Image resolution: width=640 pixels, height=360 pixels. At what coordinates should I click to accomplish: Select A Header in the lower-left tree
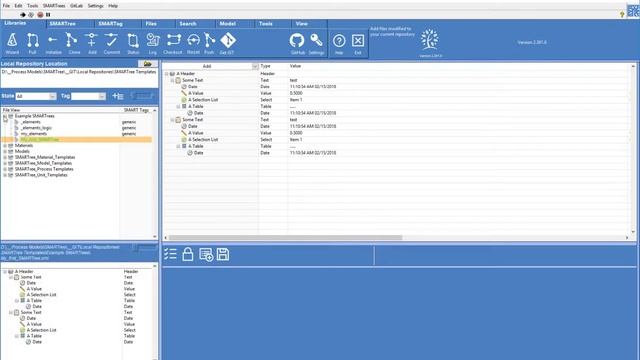24,271
